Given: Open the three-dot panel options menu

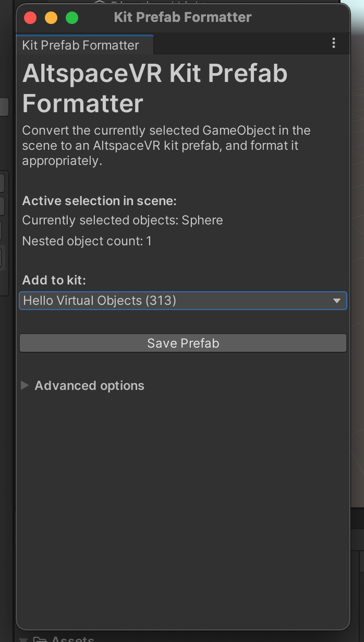Looking at the screenshot, I should coord(334,44).
